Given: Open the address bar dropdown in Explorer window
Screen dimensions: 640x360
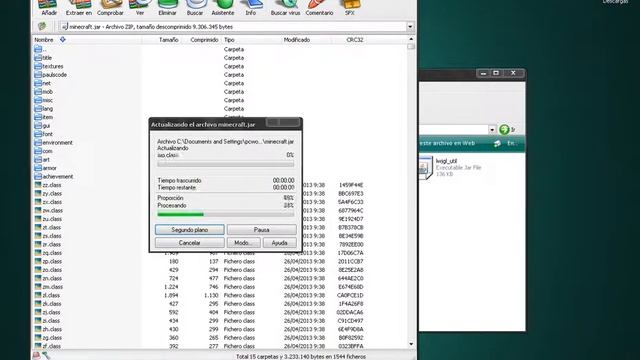Looking at the screenshot, I should point(492,130).
